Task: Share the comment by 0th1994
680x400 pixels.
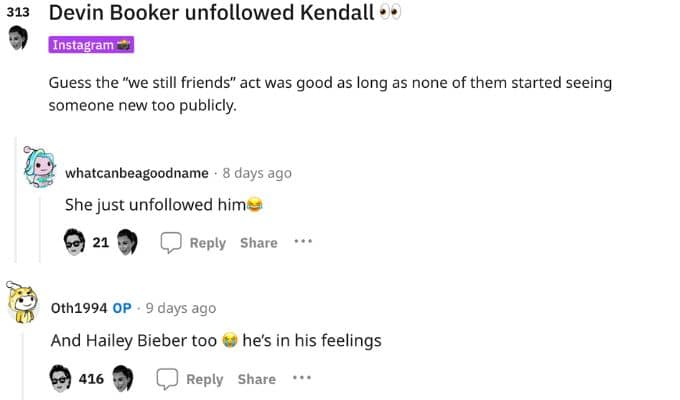Action: 256,379
